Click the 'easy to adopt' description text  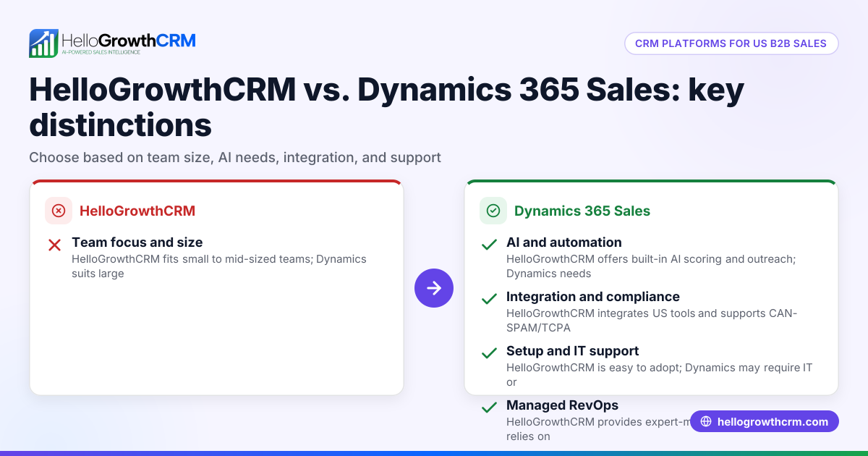(x=659, y=374)
